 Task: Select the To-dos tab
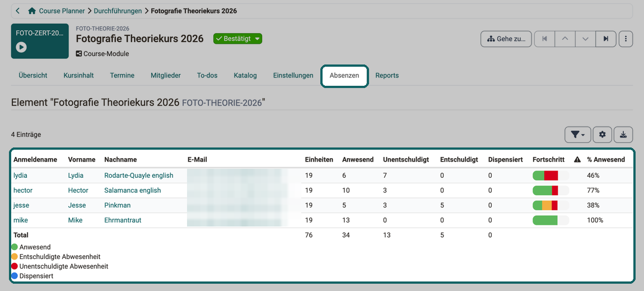(207, 76)
